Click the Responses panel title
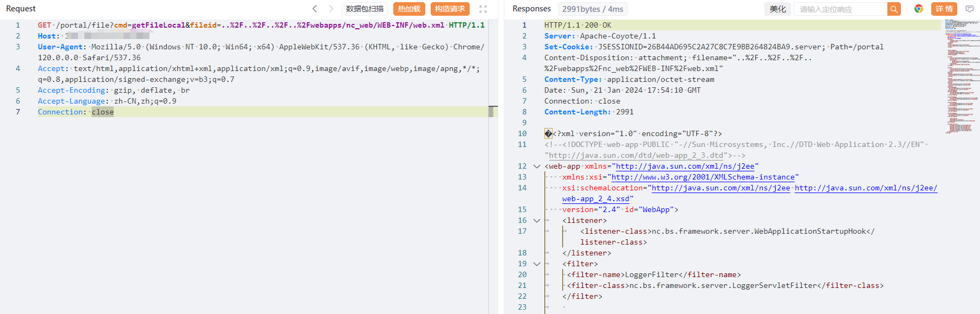Viewport: 980px width, 314px height. [531, 9]
